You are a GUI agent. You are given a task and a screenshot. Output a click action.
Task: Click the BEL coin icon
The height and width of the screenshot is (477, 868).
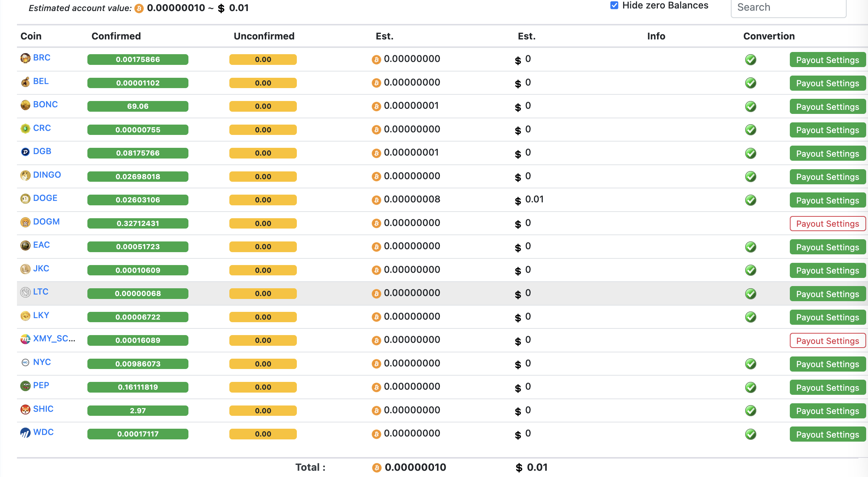(25, 81)
